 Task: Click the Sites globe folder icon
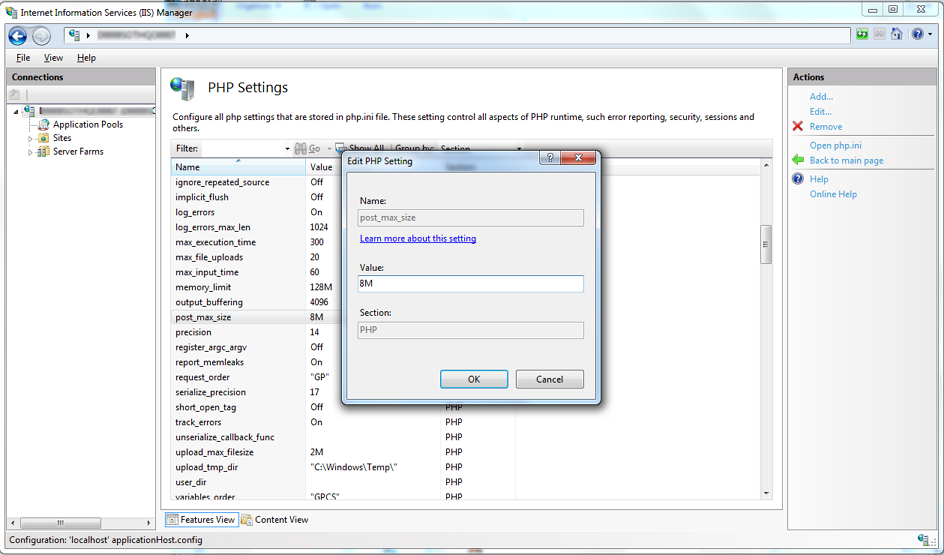coord(43,138)
